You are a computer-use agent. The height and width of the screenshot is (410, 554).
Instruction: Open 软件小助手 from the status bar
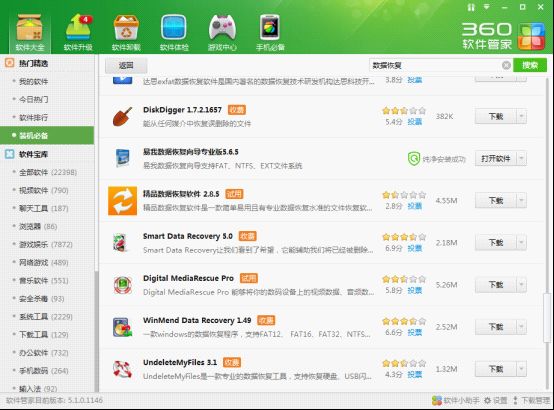click(455, 400)
